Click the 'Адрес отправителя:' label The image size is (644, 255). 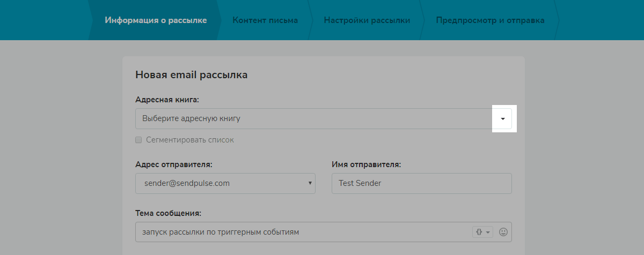[174, 164]
